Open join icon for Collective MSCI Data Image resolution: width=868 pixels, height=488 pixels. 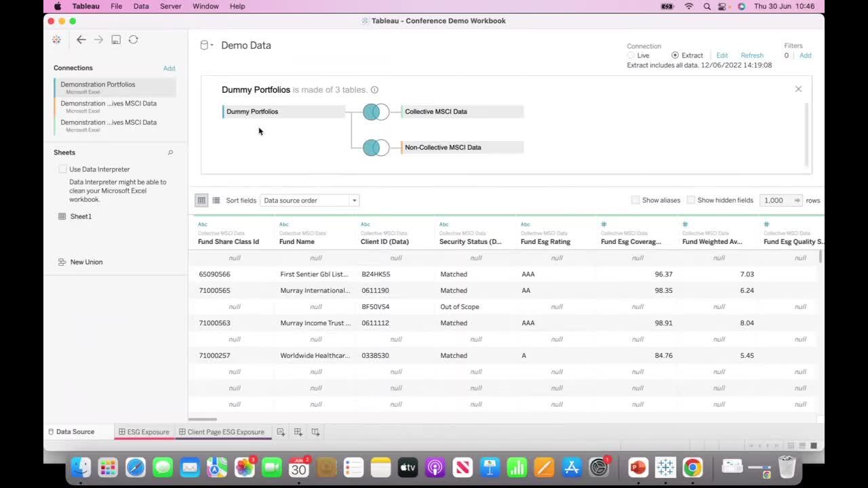(376, 112)
